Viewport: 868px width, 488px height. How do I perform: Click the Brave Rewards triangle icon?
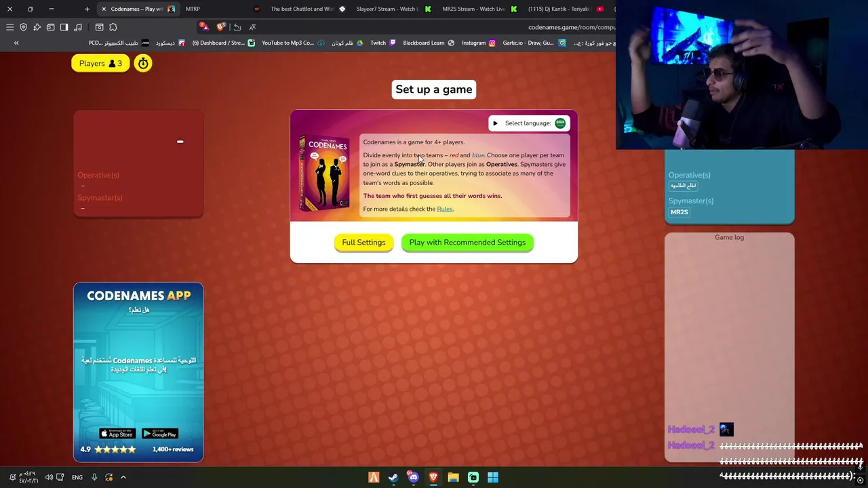click(x=204, y=27)
